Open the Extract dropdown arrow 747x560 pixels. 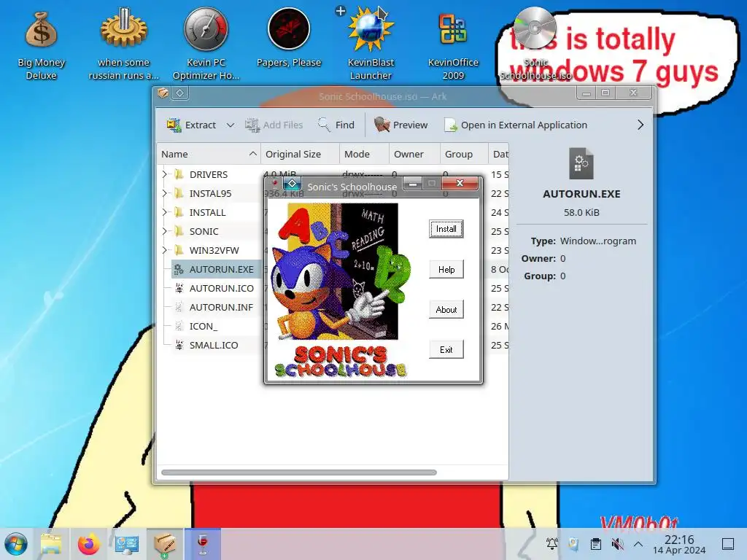[x=231, y=125]
